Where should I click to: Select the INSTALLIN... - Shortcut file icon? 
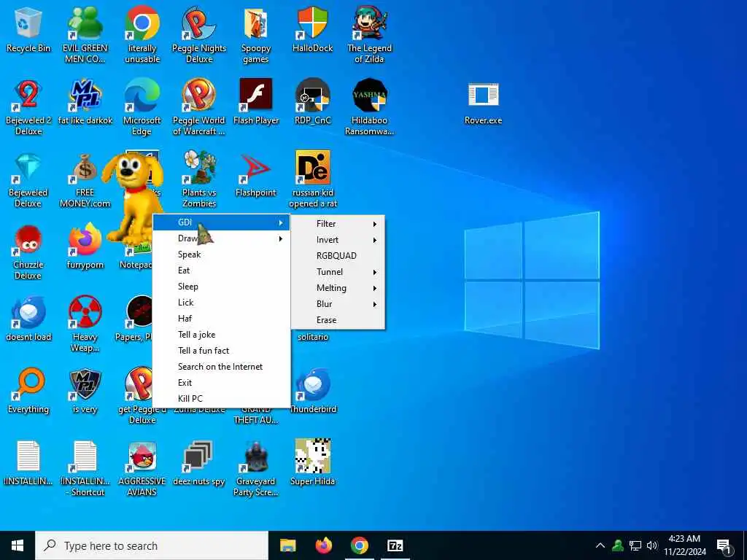click(85, 456)
